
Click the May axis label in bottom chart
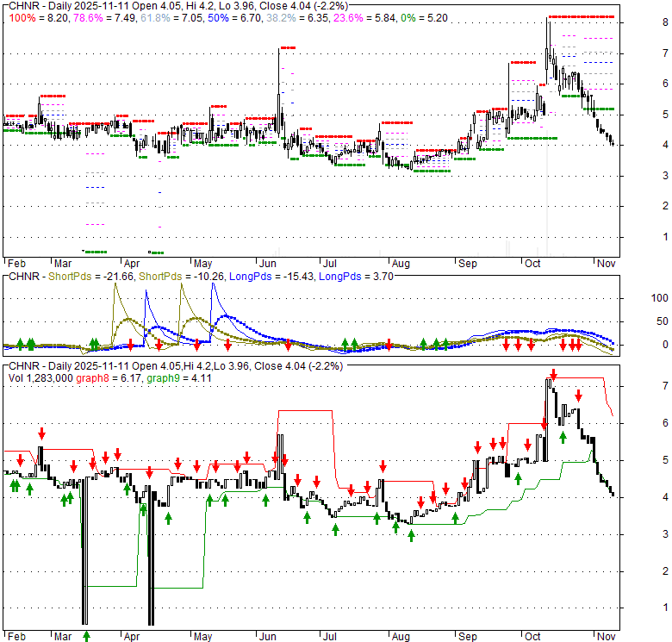(202, 637)
